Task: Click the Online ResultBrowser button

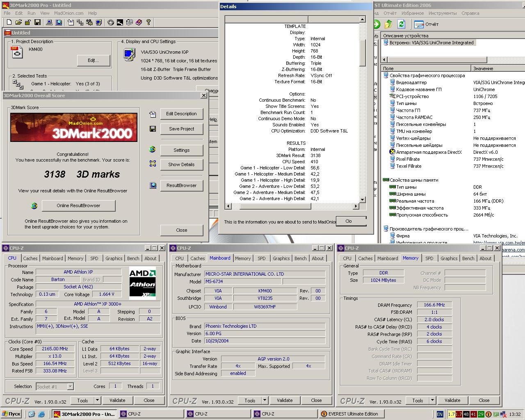Action: (x=78, y=205)
